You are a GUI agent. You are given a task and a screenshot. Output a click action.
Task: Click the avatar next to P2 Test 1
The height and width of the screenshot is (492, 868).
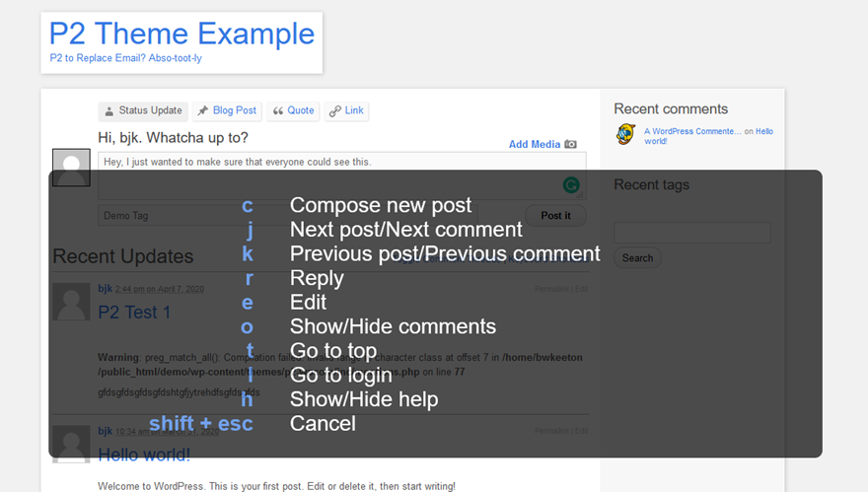point(71,302)
